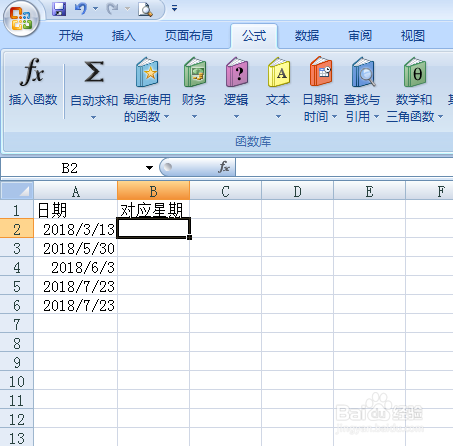453x446 pixels.
Task: Switch to the 数据 tab
Action: (307, 35)
